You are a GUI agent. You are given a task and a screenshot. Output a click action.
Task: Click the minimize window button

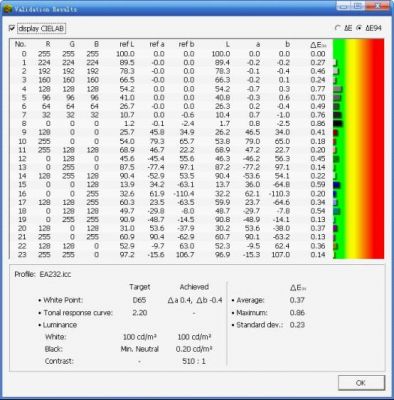343,6
